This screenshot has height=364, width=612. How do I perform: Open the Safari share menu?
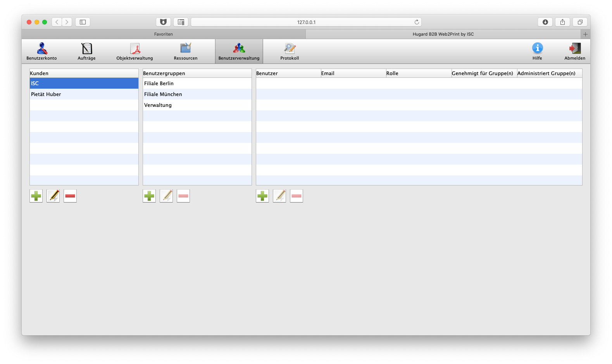pyautogui.click(x=562, y=22)
